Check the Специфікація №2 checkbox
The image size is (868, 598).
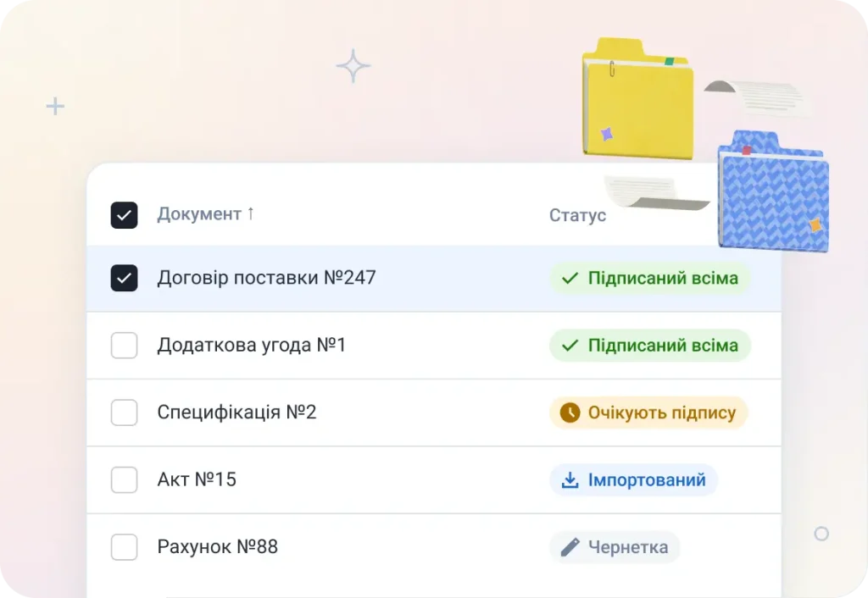pos(124,413)
